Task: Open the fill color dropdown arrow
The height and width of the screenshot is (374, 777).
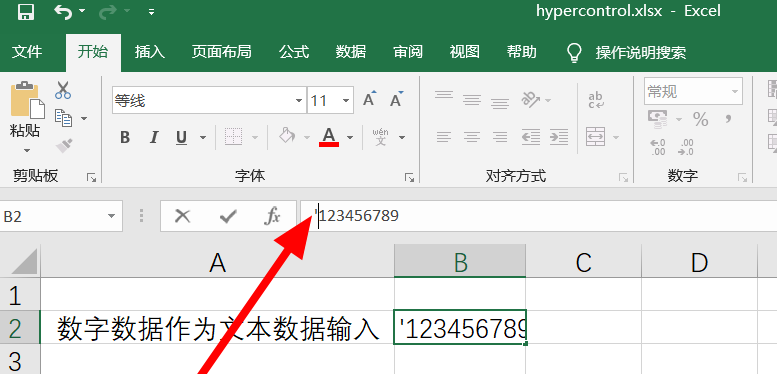Action: (307, 137)
